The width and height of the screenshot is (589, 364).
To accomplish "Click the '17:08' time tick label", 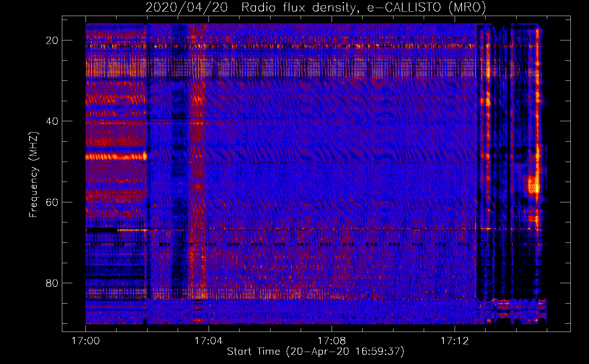I will (x=332, y=341).
